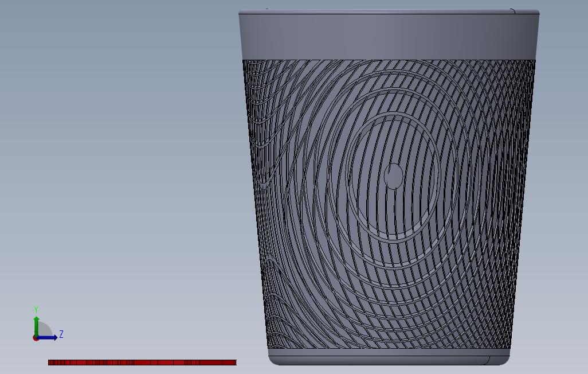Click the red origin dot of the orientation triad
Image resolution: width=588 pixels, height=374 pixels.
(36, 338)
